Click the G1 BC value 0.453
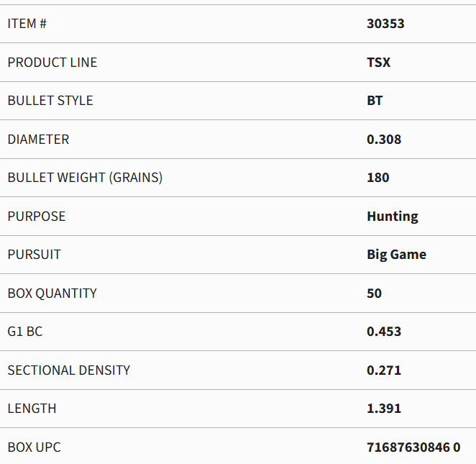476x464 pixels. (384, 332)
